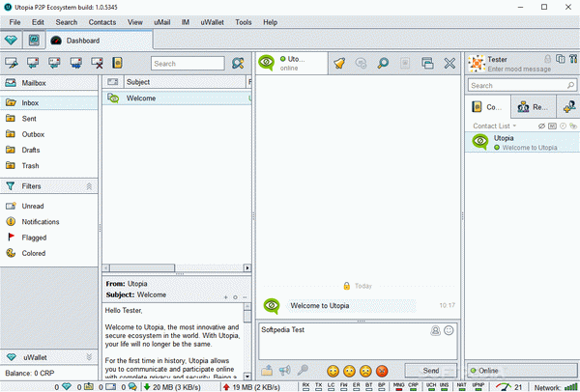
Task: Open the address book icon in mail toolbar
Action: point(117,63)
